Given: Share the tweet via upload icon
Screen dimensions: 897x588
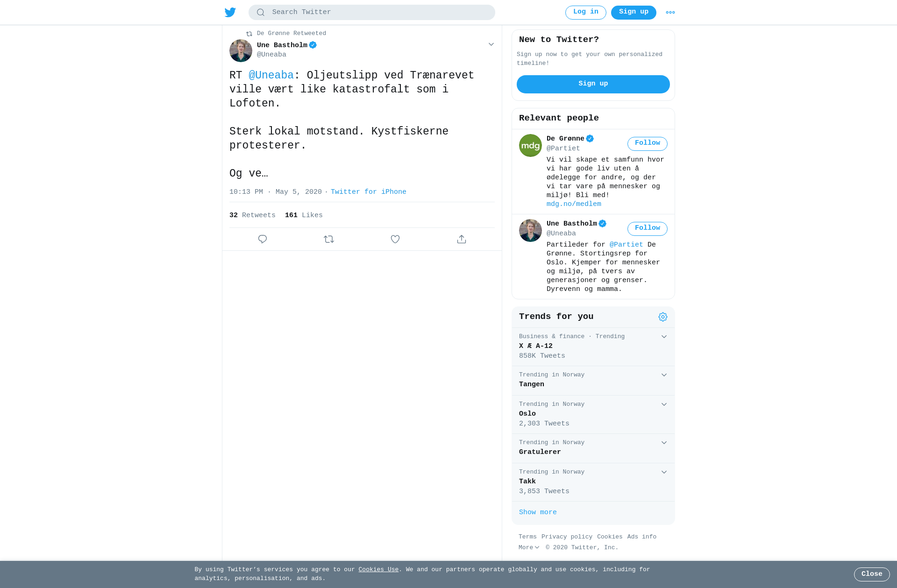Looking at the screenshot, I should (x=462, y=239).
